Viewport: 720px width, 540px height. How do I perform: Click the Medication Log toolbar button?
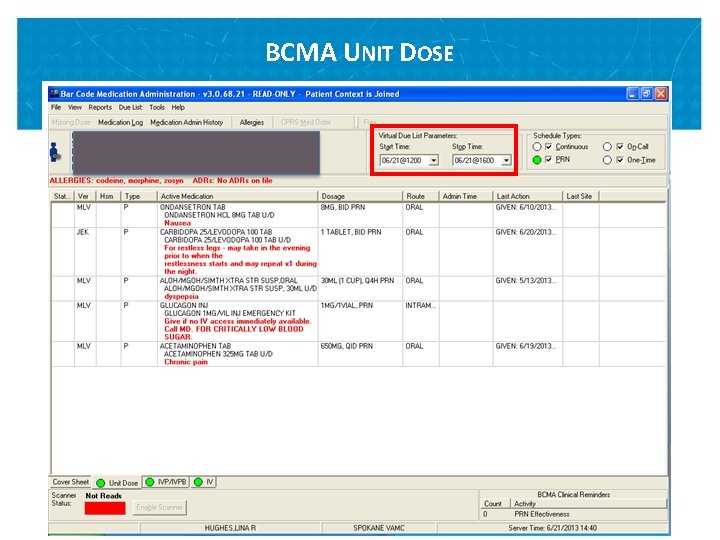click(x=120, y=122)
